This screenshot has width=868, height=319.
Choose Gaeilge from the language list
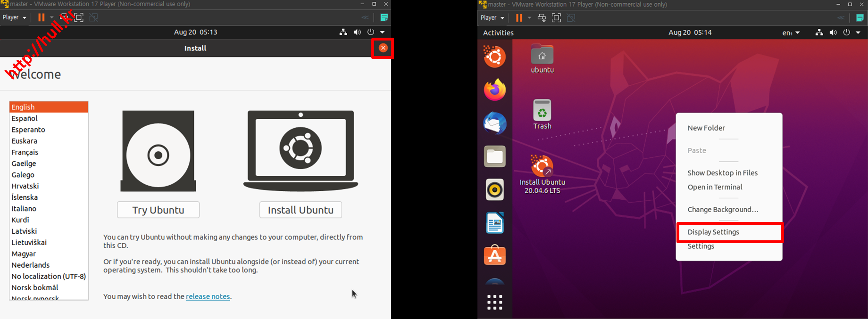point(49,164)
